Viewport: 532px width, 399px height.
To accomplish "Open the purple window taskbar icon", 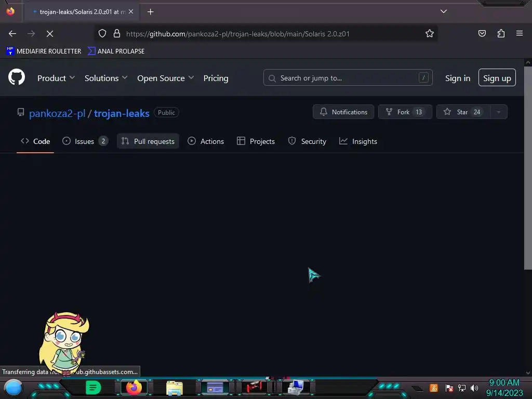I will pos(215,388).
